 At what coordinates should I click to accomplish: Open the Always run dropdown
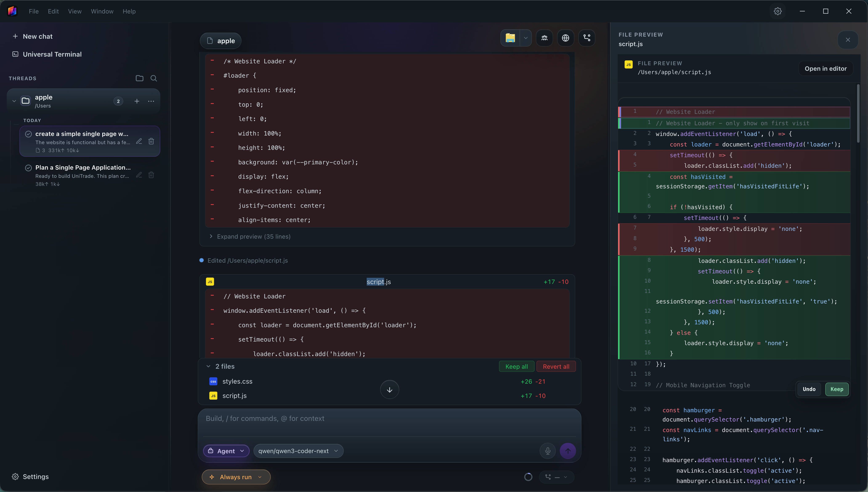click(236, 477)
